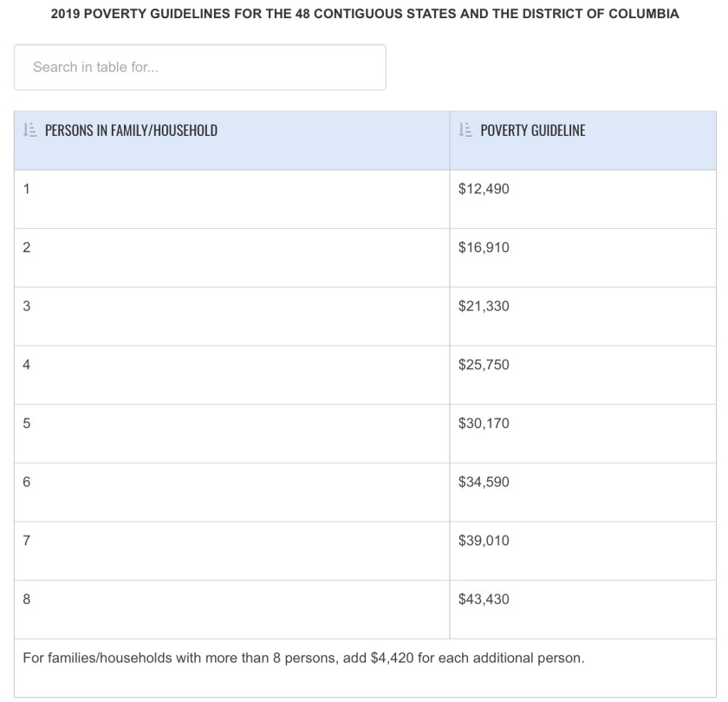Select the $12,490 guideline cell
728x702 pixels.
pos(484,189)
